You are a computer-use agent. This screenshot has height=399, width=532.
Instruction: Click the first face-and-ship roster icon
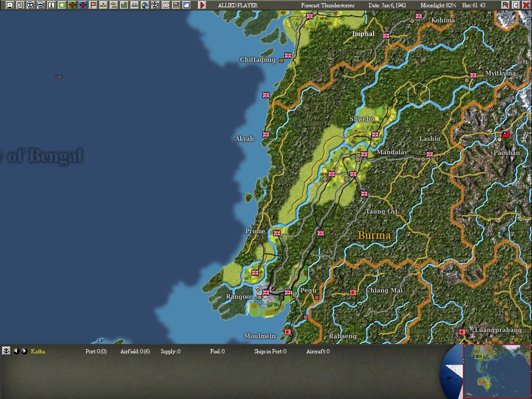[x=31, y=5]
